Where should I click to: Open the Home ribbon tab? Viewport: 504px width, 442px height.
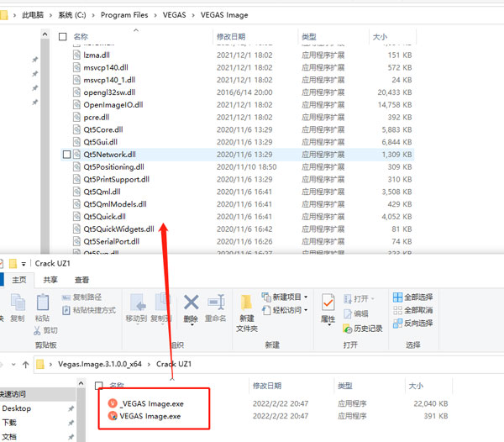coord(19,280)
